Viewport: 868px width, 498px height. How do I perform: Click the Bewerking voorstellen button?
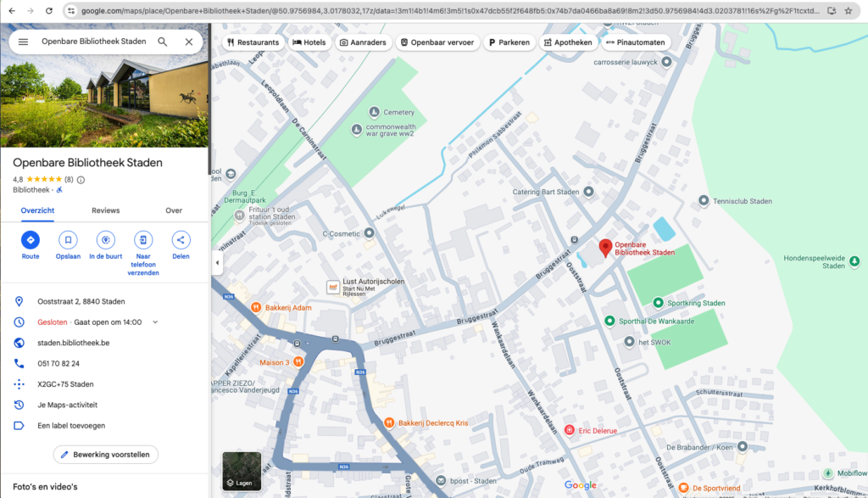[105, 455]
